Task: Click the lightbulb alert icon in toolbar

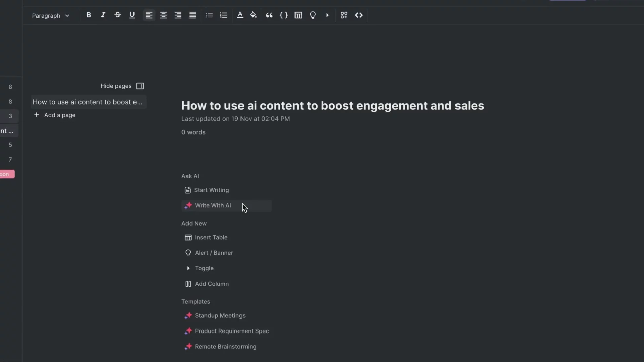Action: [313, 15]
